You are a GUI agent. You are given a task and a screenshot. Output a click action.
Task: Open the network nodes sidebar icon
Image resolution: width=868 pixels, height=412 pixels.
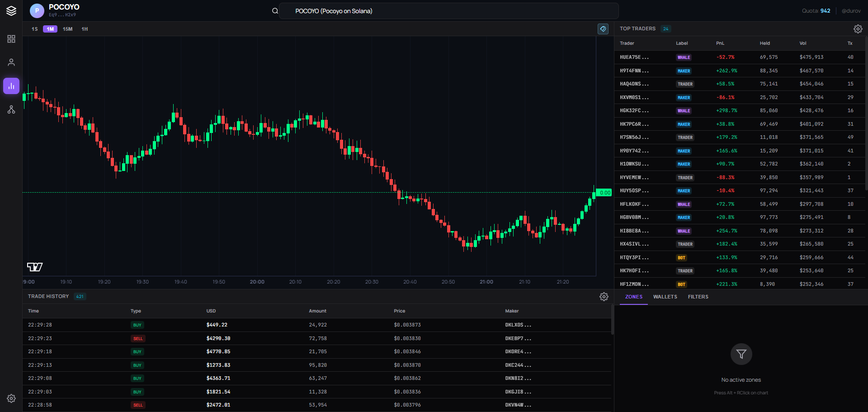(11, 110)
